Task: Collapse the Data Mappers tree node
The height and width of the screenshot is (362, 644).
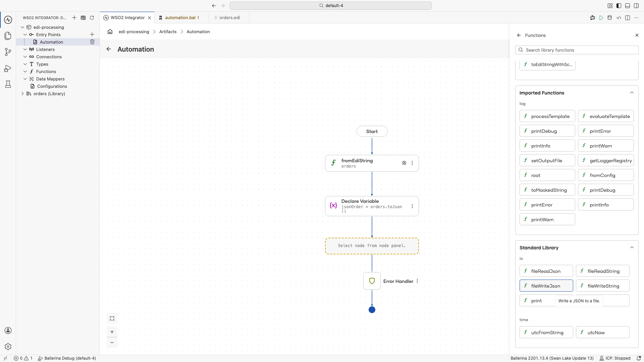Action: point(25,79)
